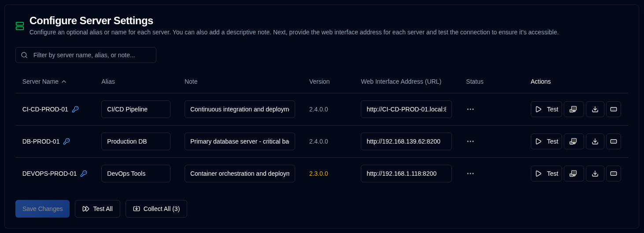
Task: Click the status dots for CI-CD-PROD-01
Action: (470, 109)
